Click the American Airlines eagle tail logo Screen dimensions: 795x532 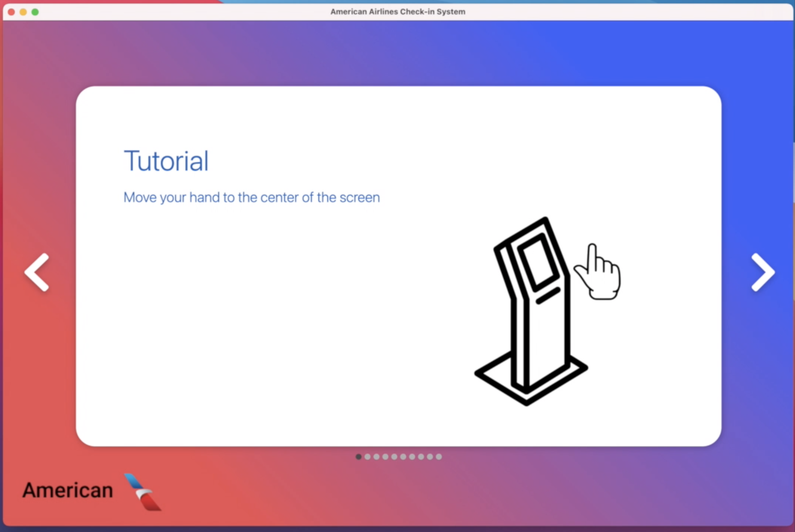coord(143,492)
